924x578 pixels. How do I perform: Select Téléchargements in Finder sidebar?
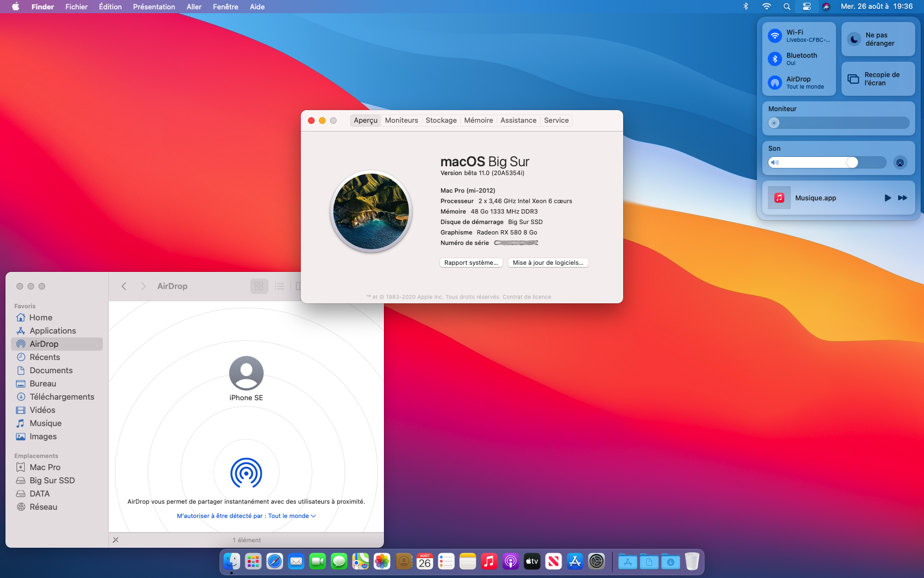[x=57, y=397]
